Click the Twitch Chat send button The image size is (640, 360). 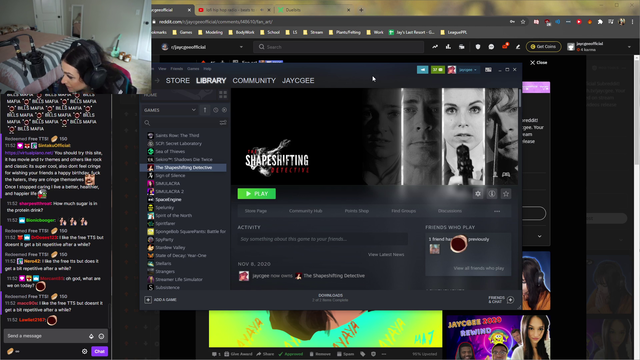coord(100,351)
